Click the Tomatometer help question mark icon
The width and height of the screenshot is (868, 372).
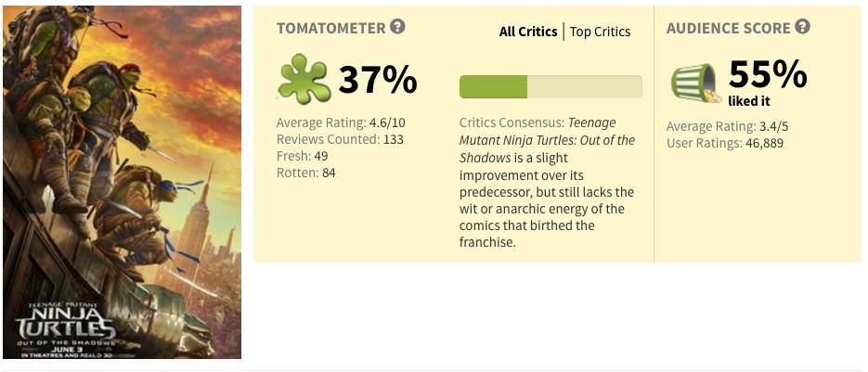(x=397, y=27)
